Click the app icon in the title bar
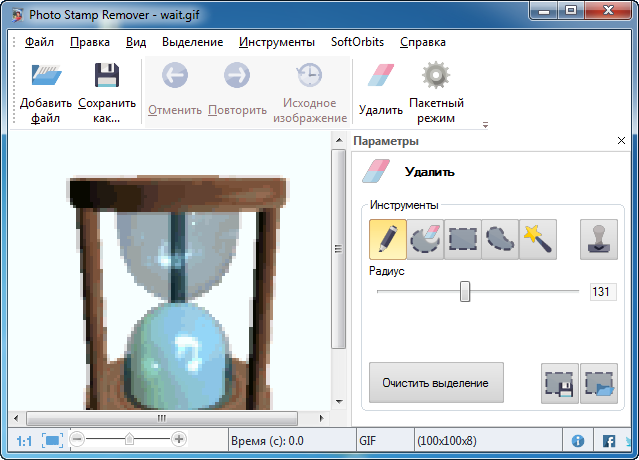 [17, 15]
